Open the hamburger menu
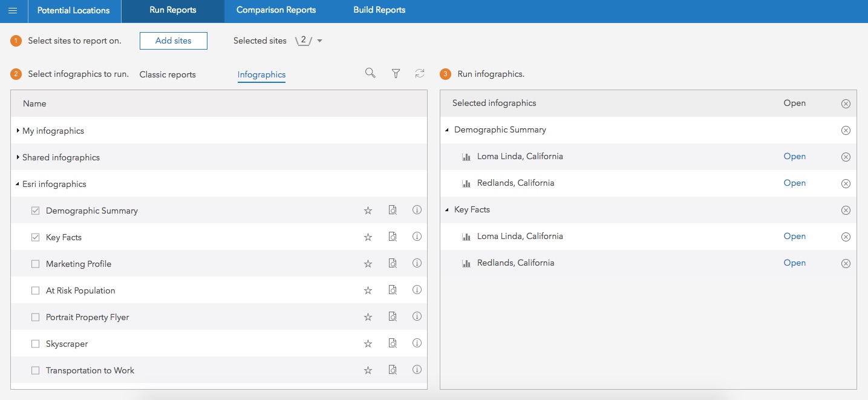 click(x=13, y=11)
